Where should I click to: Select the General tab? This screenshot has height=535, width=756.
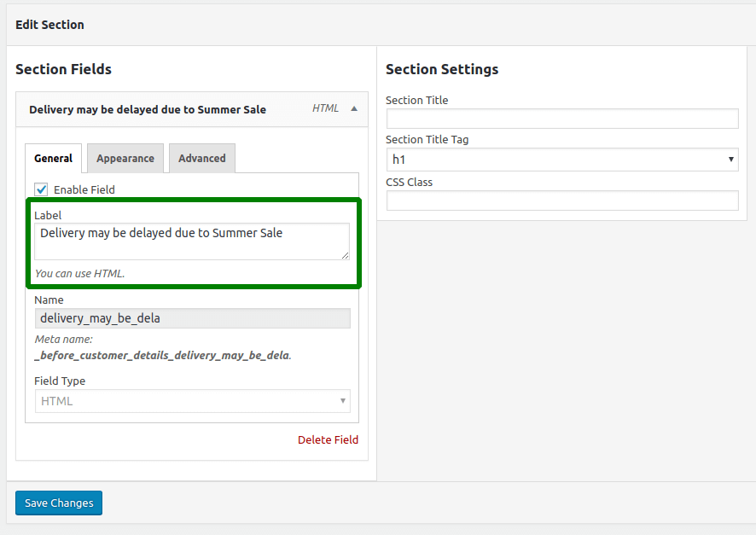pos(53,158)
